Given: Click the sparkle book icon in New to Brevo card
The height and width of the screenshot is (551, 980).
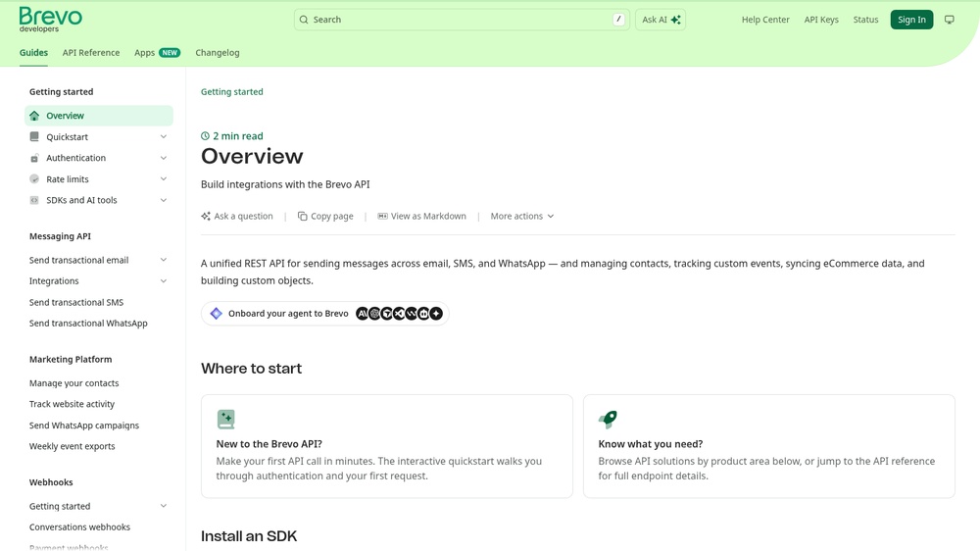Looking at the screenshot, I should tap(225, 419).
